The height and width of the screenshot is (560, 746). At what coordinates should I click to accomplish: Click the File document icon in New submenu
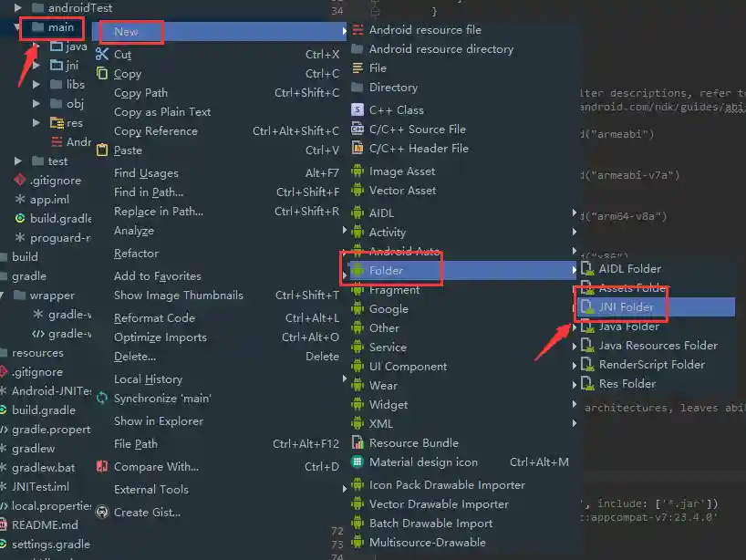point(357,68)
